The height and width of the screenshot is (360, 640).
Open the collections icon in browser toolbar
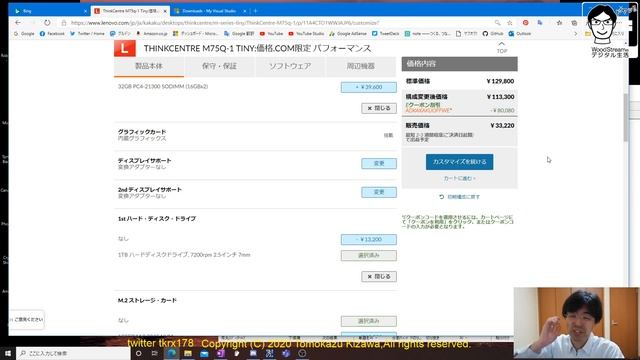(574, 23)
